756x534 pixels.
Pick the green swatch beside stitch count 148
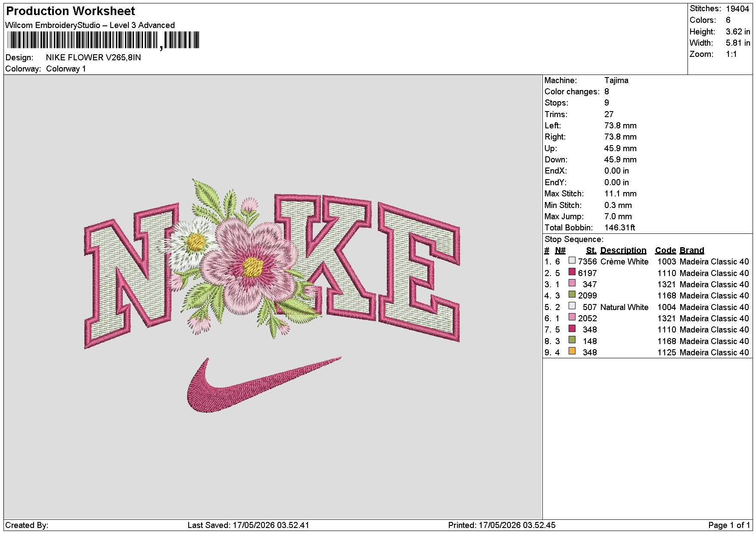pyautogui.click(x=572, y=340)
